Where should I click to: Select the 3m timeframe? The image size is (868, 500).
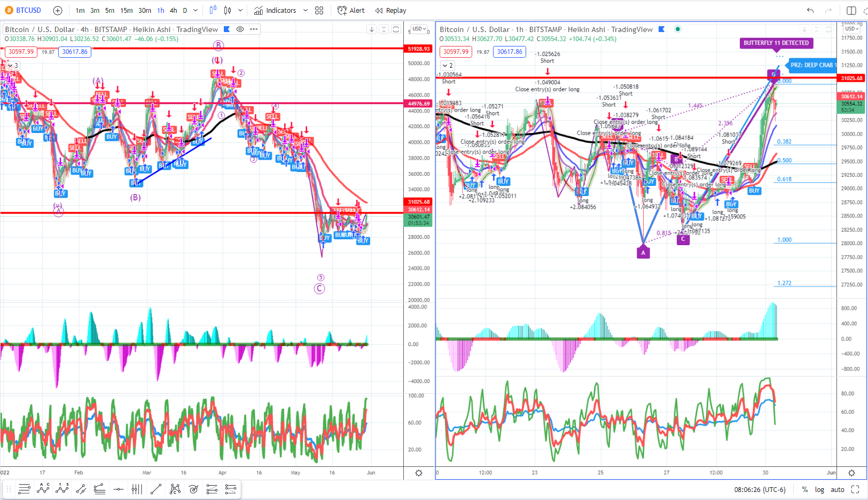click(x=95, y=10)
